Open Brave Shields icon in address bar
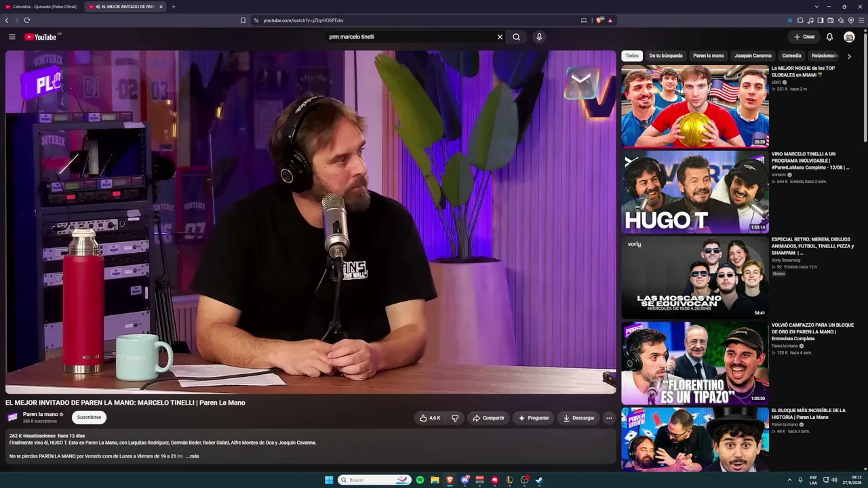Image resolution: width=868 pixels, height=488 pixels. 599,20
